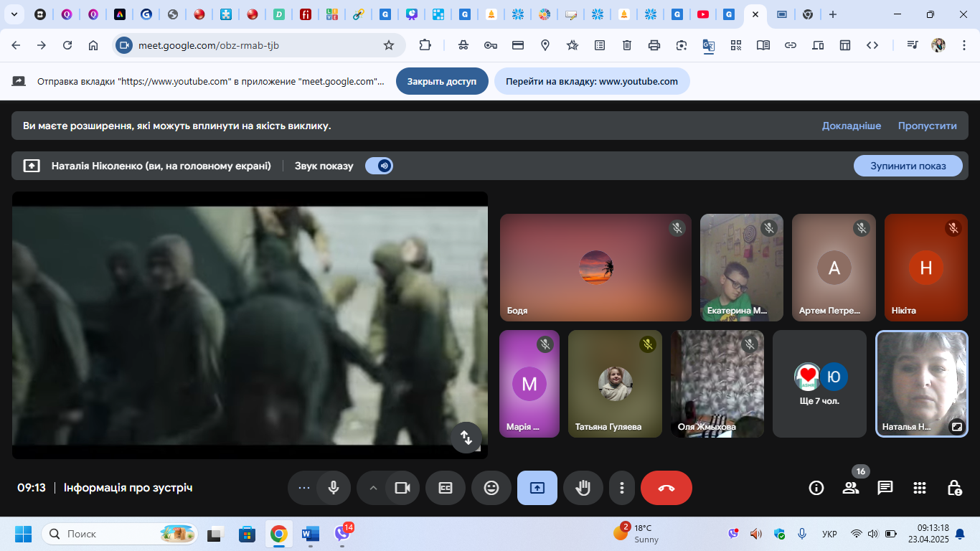Open Microsoft Store from the taskbar

point(247,534)
